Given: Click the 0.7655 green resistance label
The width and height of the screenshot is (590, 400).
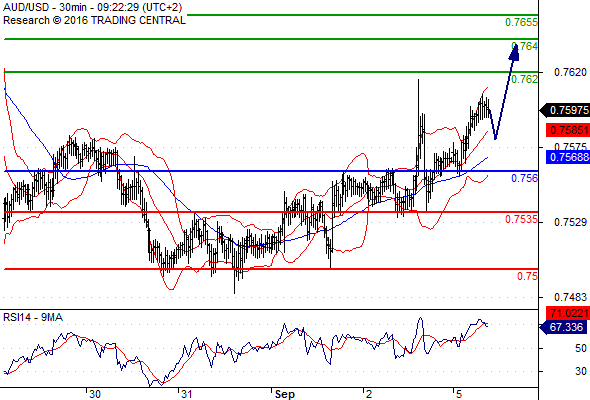Looking at the screenshot, I should coord(521,23).
